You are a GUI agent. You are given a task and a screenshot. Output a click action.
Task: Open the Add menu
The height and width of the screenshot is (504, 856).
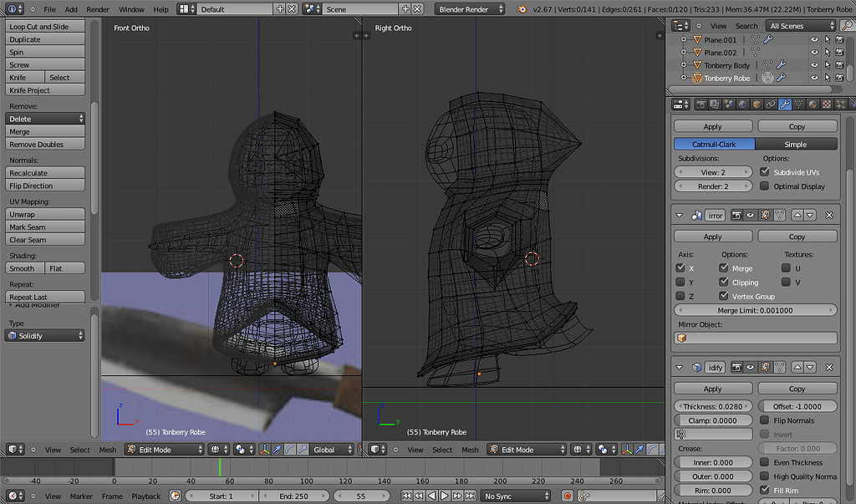click(x=71, y=9)
